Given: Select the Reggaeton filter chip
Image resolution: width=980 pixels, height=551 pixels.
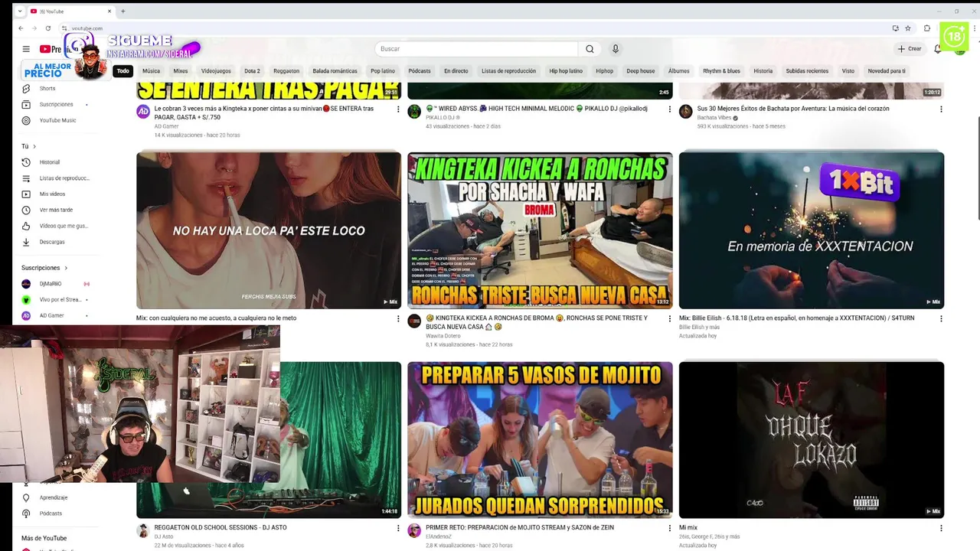Looking at the screenshot, I should tap(286, 71).
